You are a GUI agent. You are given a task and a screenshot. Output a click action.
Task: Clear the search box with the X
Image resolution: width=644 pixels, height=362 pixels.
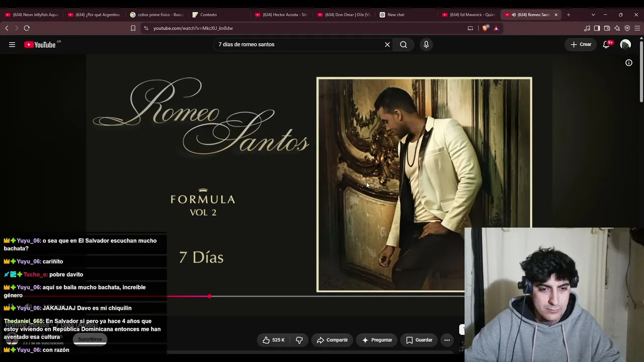[x=387, y=45]
